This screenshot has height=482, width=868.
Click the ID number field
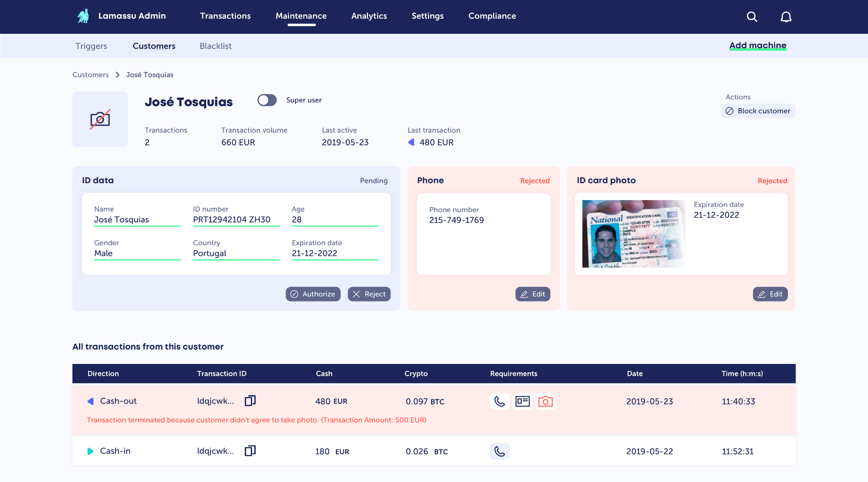coord(236,220)
